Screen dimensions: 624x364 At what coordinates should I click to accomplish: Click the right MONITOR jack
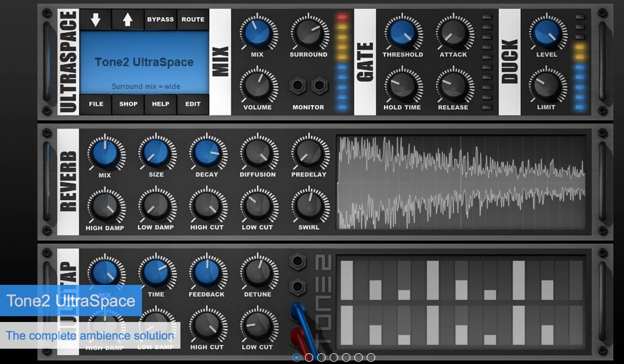[319, 86]
